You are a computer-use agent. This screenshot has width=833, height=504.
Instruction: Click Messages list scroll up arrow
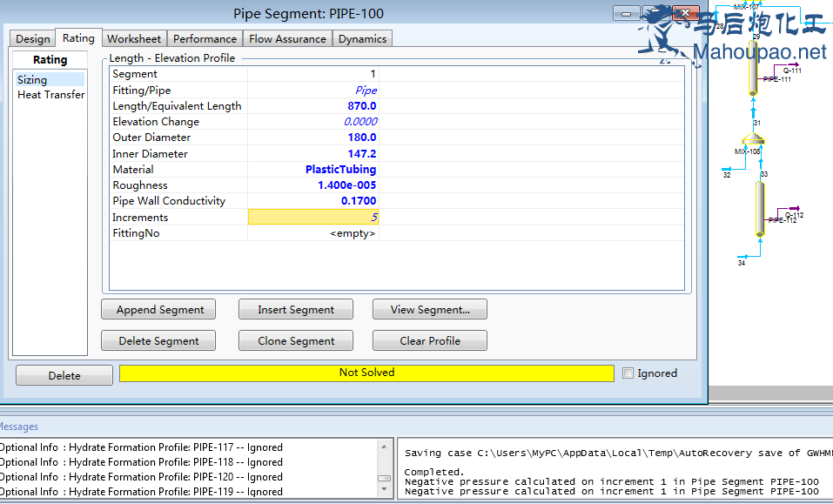pos(384,447)
